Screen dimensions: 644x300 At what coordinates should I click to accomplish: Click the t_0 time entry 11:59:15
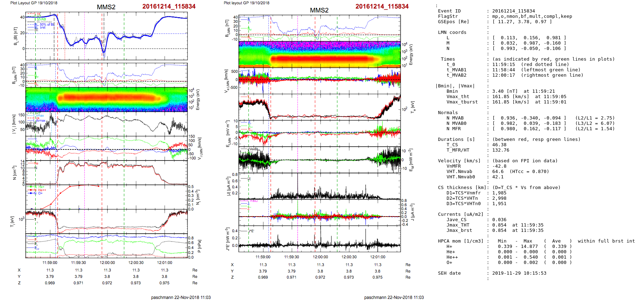pyautogui.click(x=503, y=65)
